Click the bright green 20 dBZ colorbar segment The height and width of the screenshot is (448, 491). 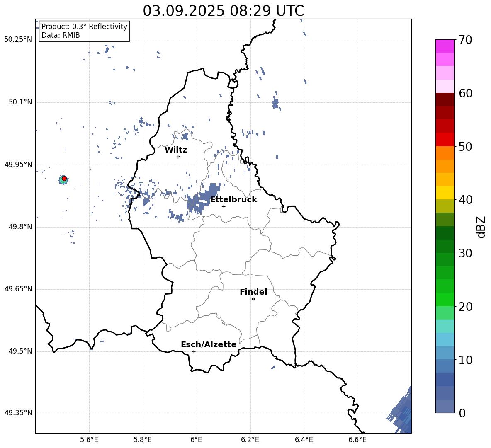[445, 299]
